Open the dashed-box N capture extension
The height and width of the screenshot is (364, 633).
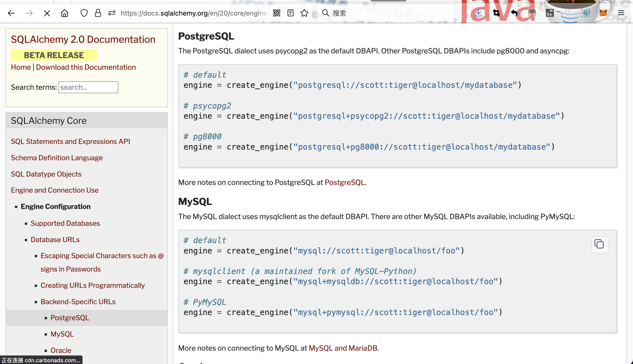585,13
